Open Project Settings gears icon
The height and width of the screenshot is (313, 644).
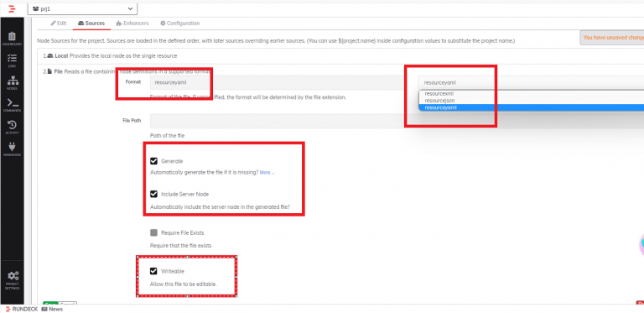(x=13, y=279)
